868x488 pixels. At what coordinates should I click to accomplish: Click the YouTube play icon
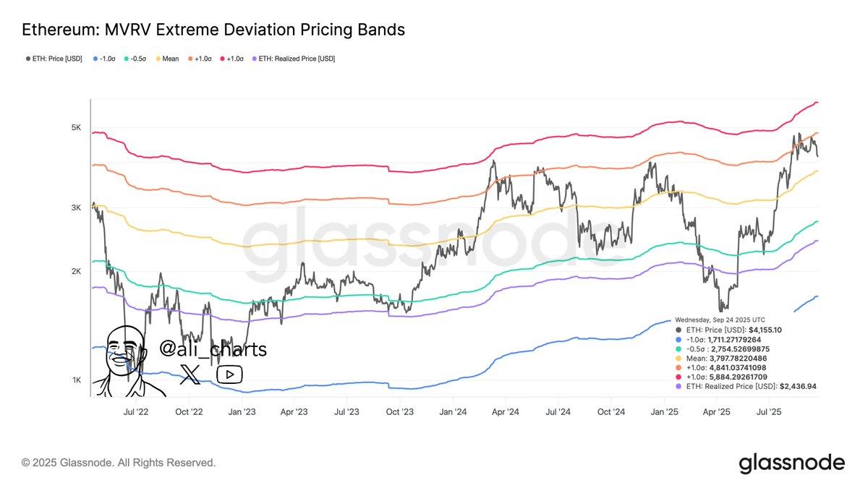(229, 374)
